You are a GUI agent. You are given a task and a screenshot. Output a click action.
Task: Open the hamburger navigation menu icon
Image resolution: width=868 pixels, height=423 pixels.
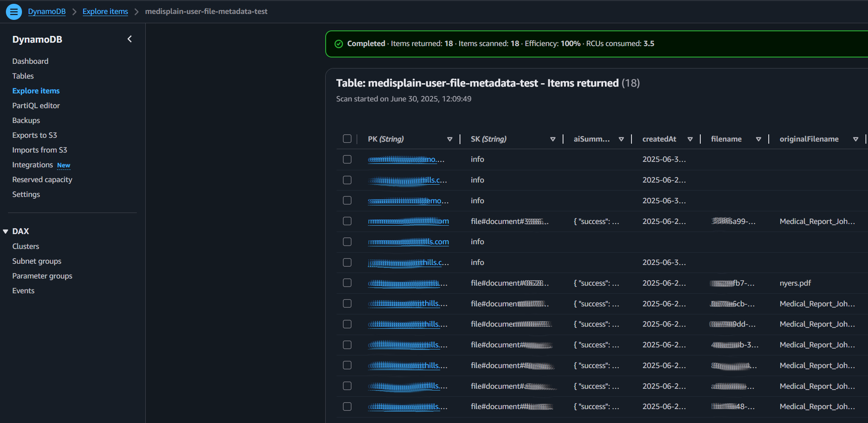click(14, 11)
